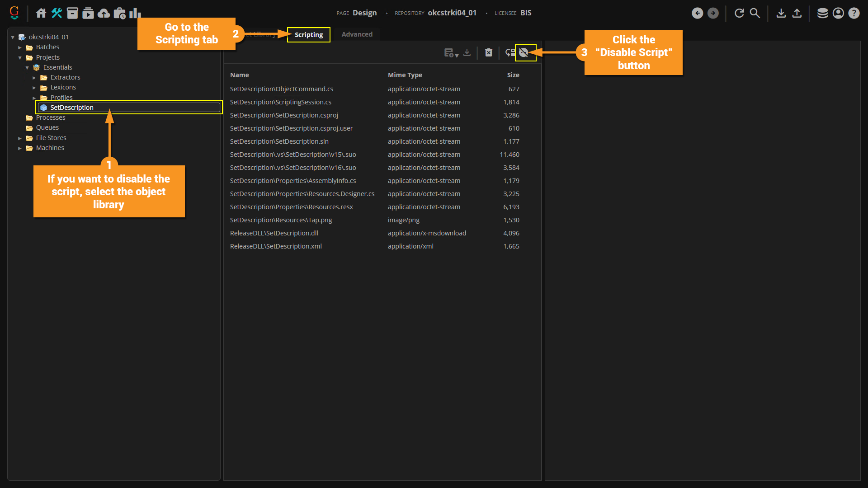Select the ReleaseDLL\SetDescription.dll file row
Screen dimensions: 868x488
click(274, 233)
